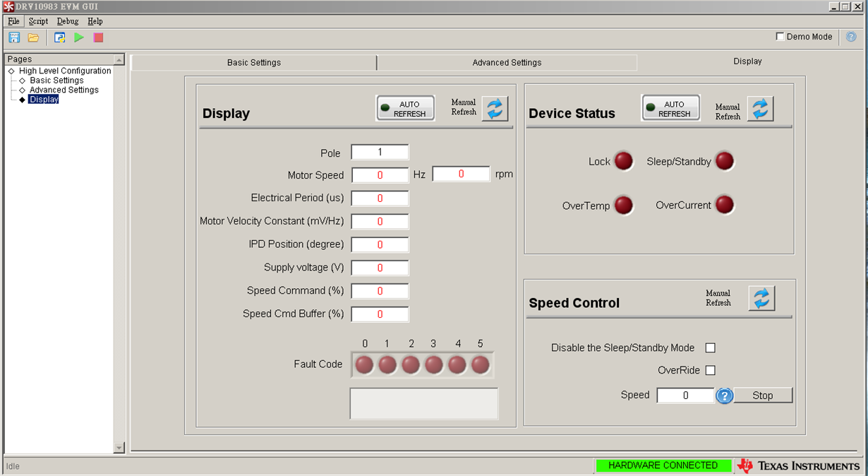Click the Speed help question mark icon
The height and width of the screenshot is (476, 868).
724,395
